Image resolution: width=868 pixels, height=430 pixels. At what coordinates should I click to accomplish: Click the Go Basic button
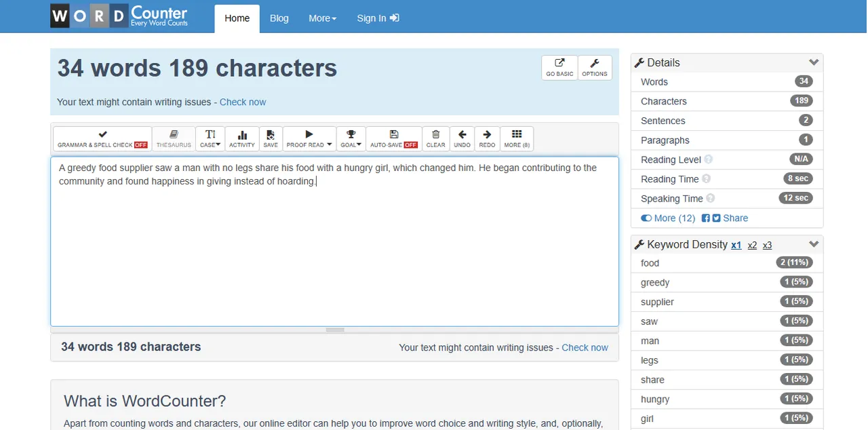(559, 68)
